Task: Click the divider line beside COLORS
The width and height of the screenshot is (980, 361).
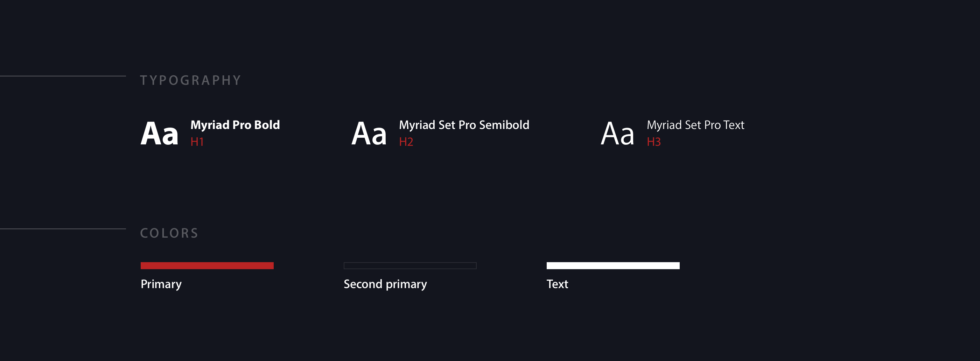Action: (63, 229)
